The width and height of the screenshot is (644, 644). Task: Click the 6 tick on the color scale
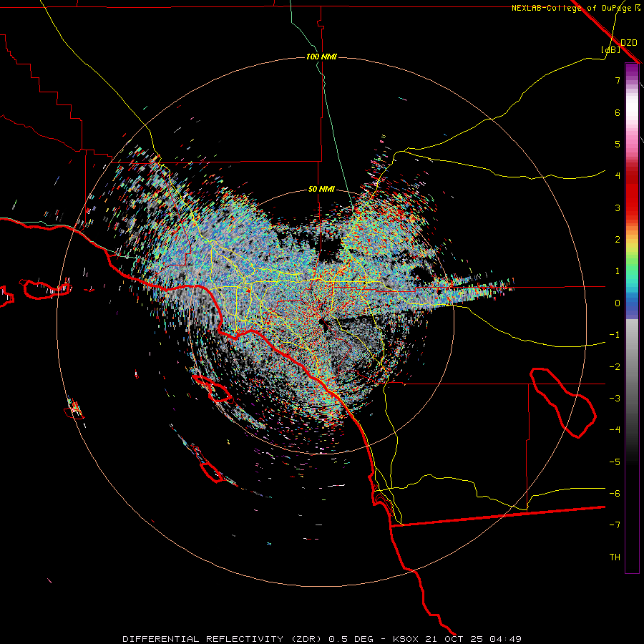click(x=618, y=112)
